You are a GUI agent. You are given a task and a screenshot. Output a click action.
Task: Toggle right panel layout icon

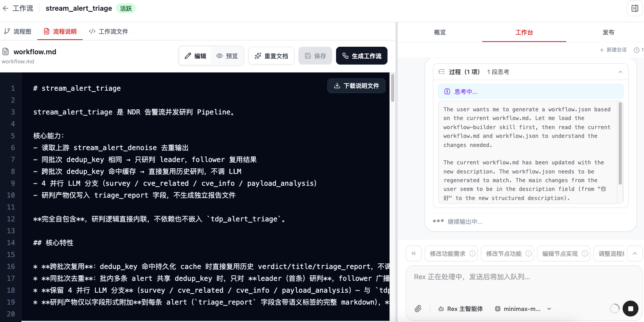(635, 8)
